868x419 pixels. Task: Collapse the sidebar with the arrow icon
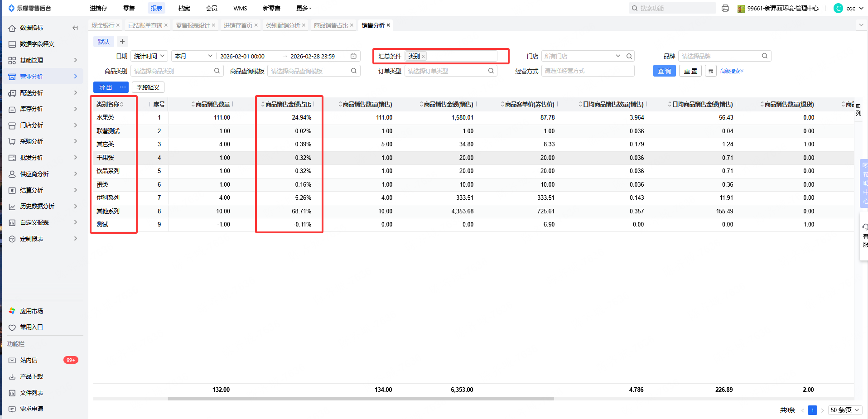(75, 28)
